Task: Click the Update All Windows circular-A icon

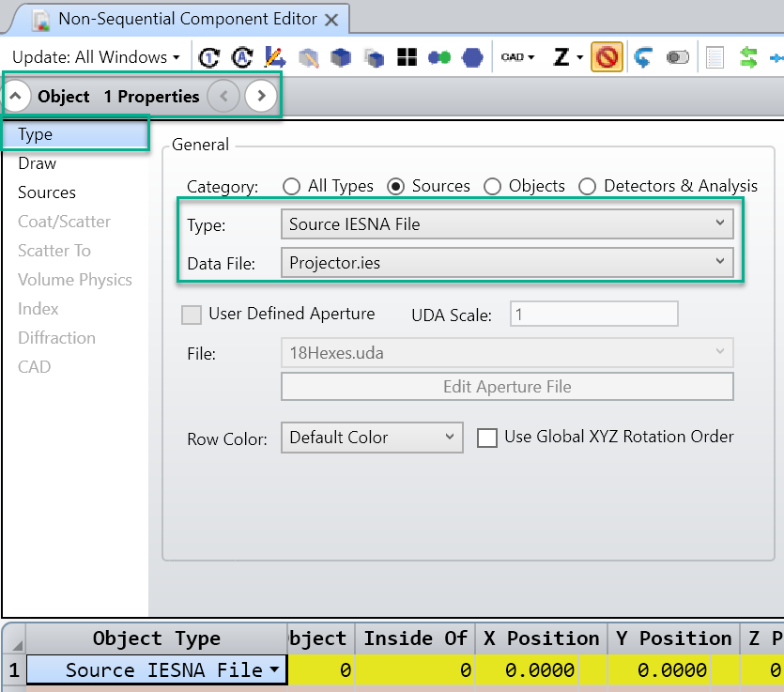Action: pos(242,57)
